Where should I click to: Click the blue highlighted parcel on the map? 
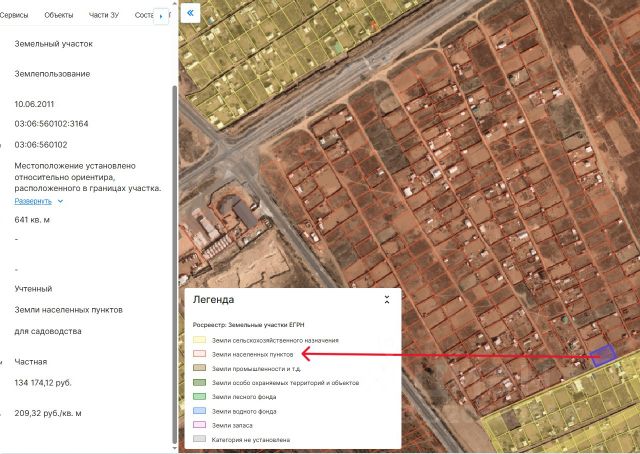[602, 356]
